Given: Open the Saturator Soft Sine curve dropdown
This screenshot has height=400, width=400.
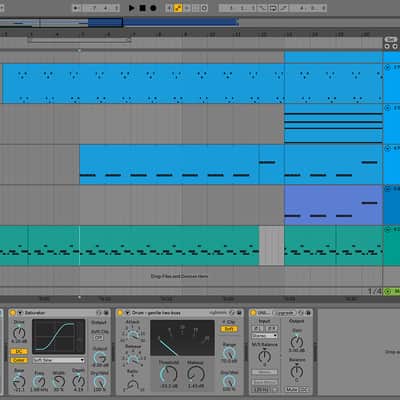Looking at the screenshot, I should [59, 360].
